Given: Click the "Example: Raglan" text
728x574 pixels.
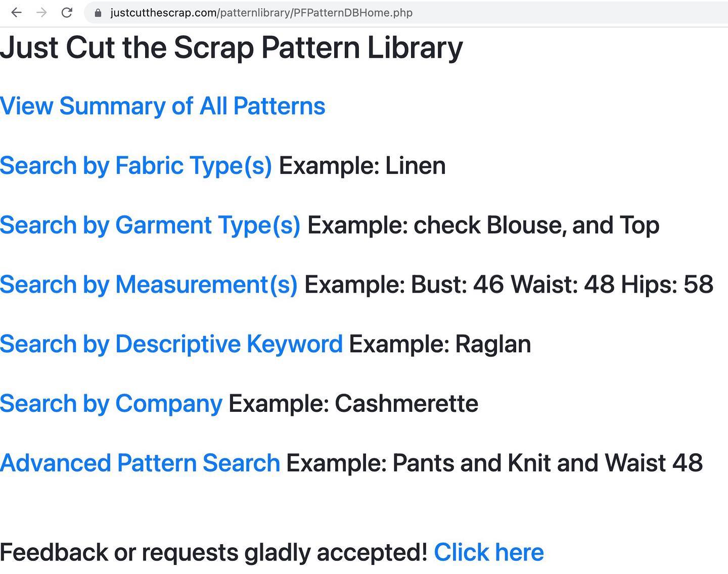Looking at the screenshot, I should coord(440,344).
